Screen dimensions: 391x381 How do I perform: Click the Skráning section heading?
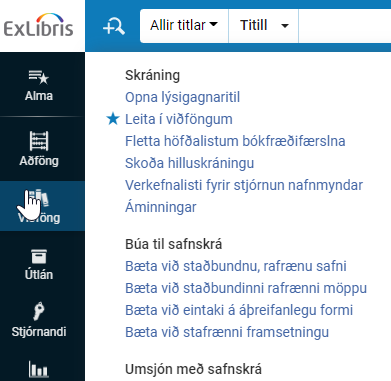point(152,75)
